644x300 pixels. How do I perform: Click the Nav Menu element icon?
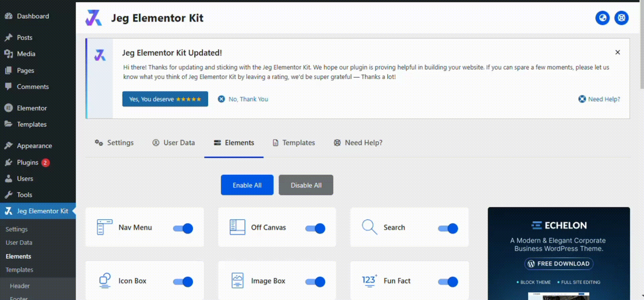[104, 227]
